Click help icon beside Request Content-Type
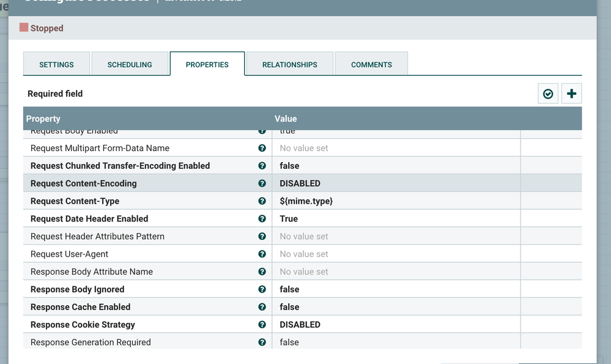Viewport: 611px width, 364px height. pos(262,201)
